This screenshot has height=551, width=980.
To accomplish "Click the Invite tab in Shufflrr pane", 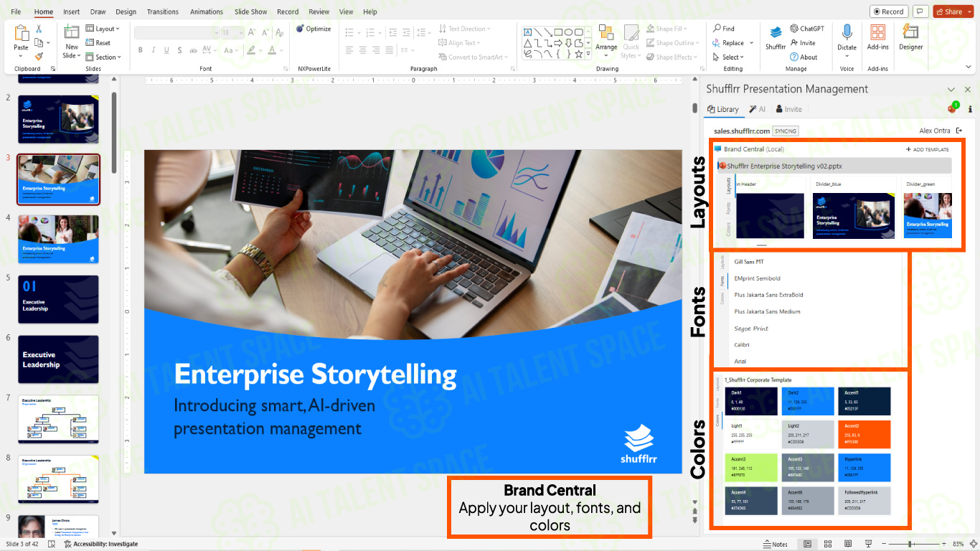I will [x=788, y=109].
